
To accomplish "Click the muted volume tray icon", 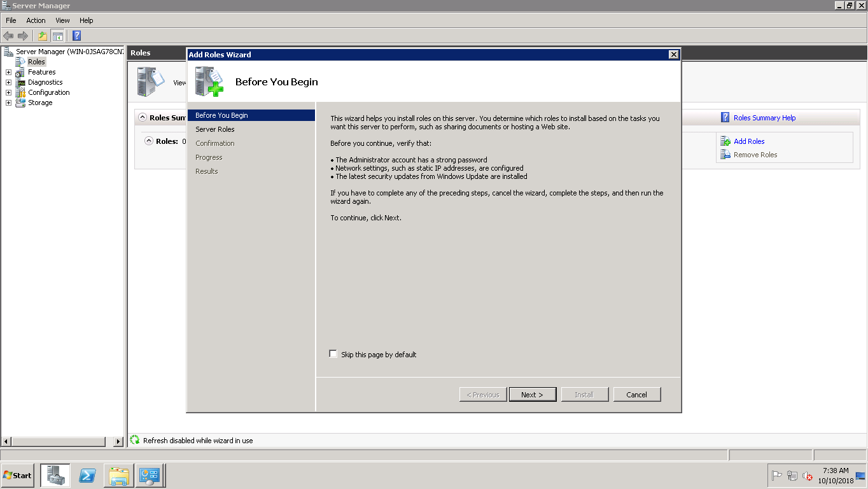I will 808,476.
